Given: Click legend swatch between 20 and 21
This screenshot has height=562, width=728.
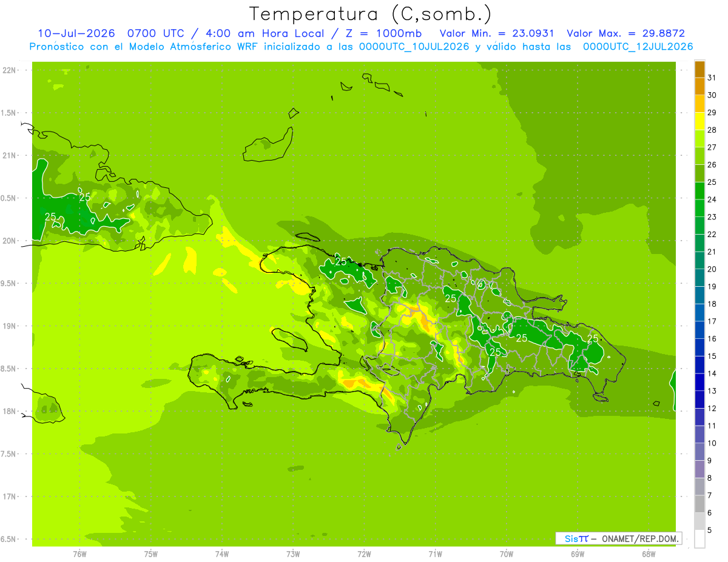Looking at the screenshot, I should tap(699, 261).
